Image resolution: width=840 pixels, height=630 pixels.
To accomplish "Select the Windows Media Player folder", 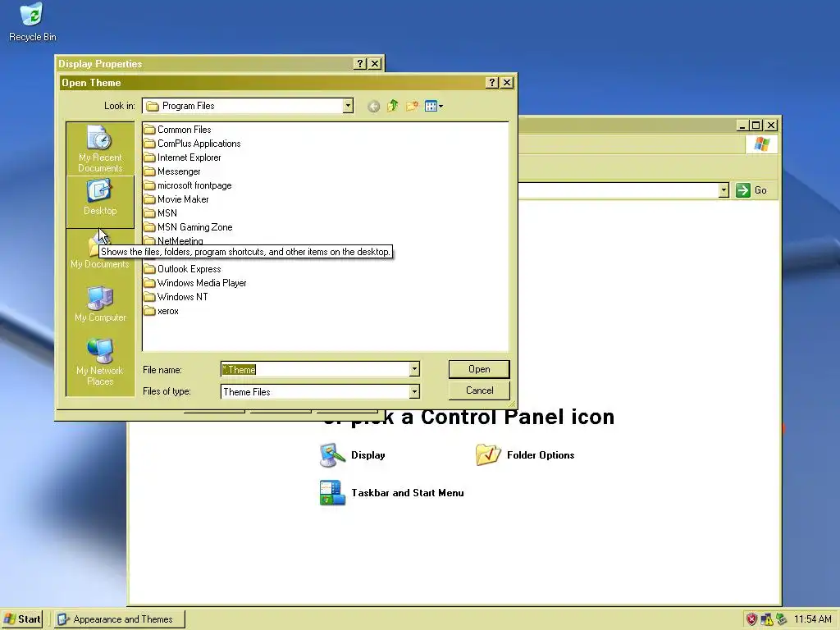I will coord(195,283).
